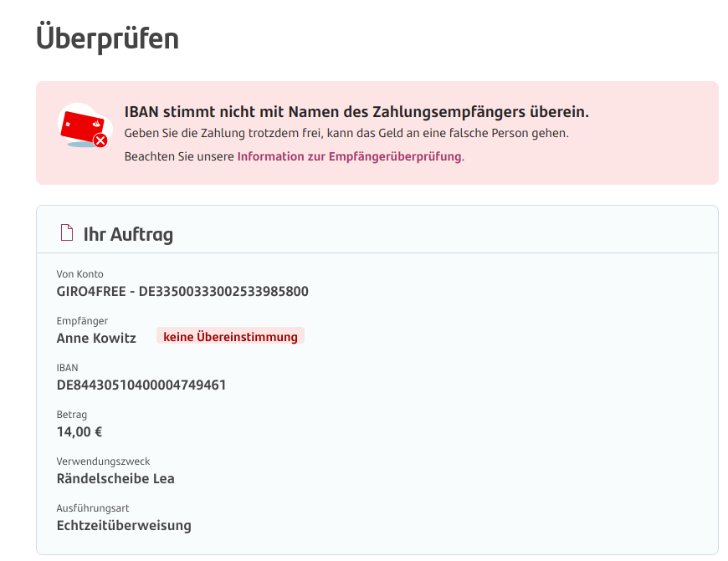728x561 pixels.
Task: Click the document icon beside Ihr Auftrag
Action: pyautogui.click(x=66, y=233)
